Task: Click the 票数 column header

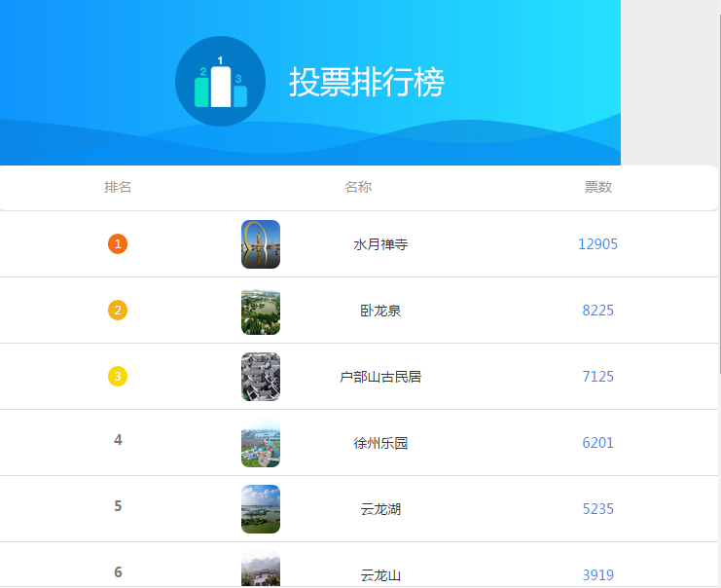Action: point(597,187)
